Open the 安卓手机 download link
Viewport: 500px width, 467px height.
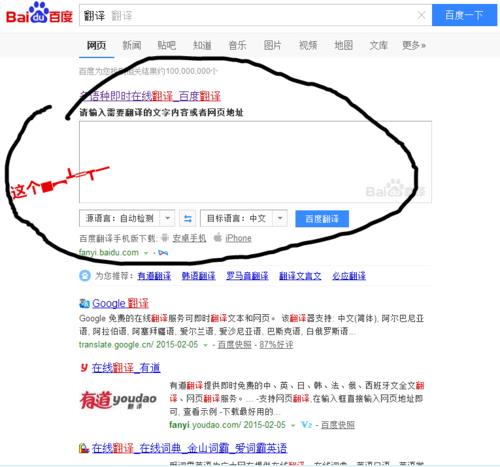(189, 238)
